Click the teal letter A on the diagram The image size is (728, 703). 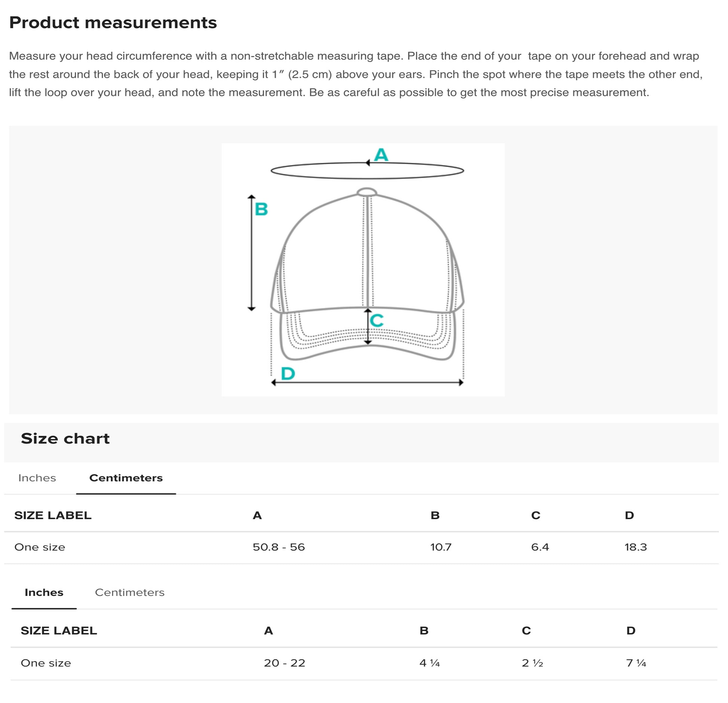click(x=381, y=155)
